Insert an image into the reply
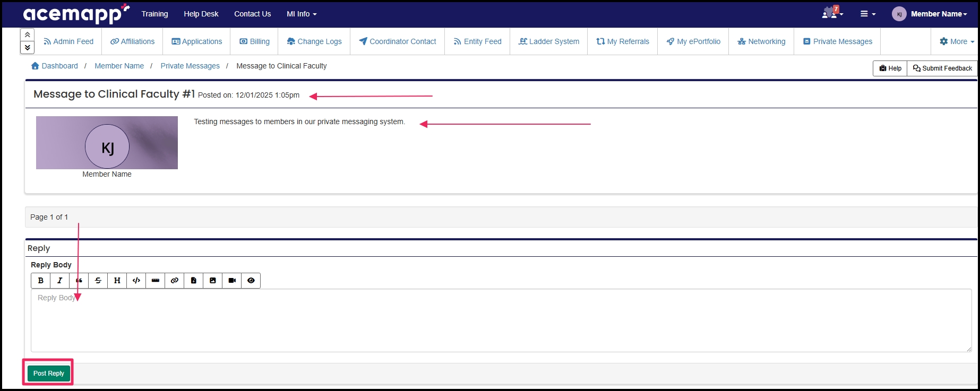This screenshot has width=980, height=391. [213, 281]
